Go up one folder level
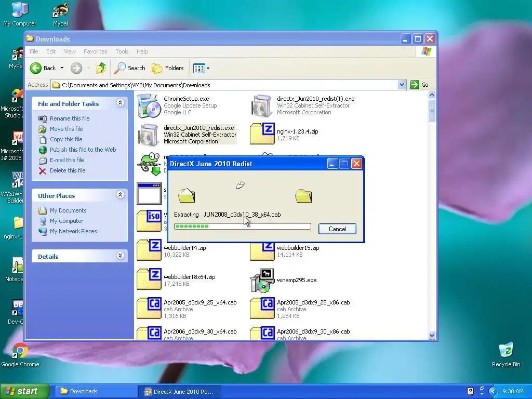 tap(101, 68)
